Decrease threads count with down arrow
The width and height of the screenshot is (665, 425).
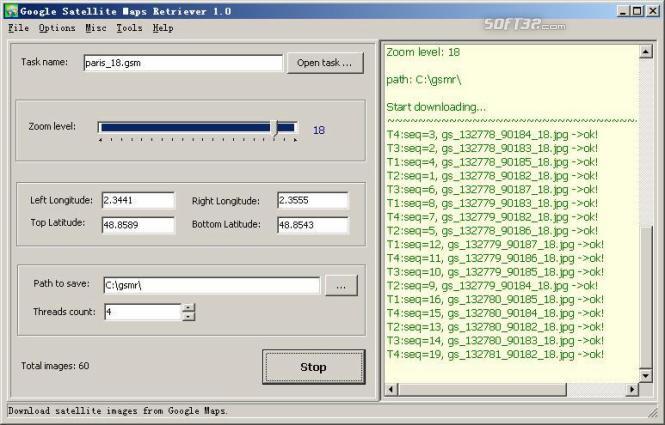tap(189, 316)
